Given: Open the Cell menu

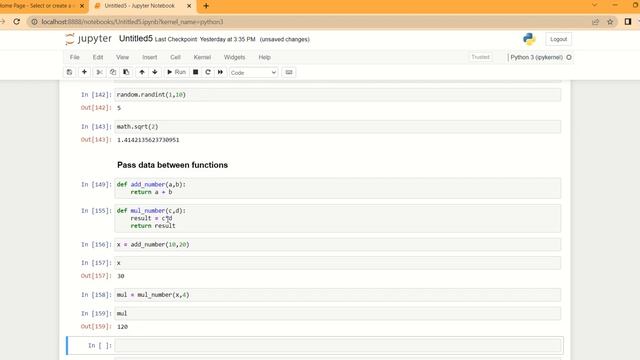Looking at the screenshot, I should (x=175, y=57).
